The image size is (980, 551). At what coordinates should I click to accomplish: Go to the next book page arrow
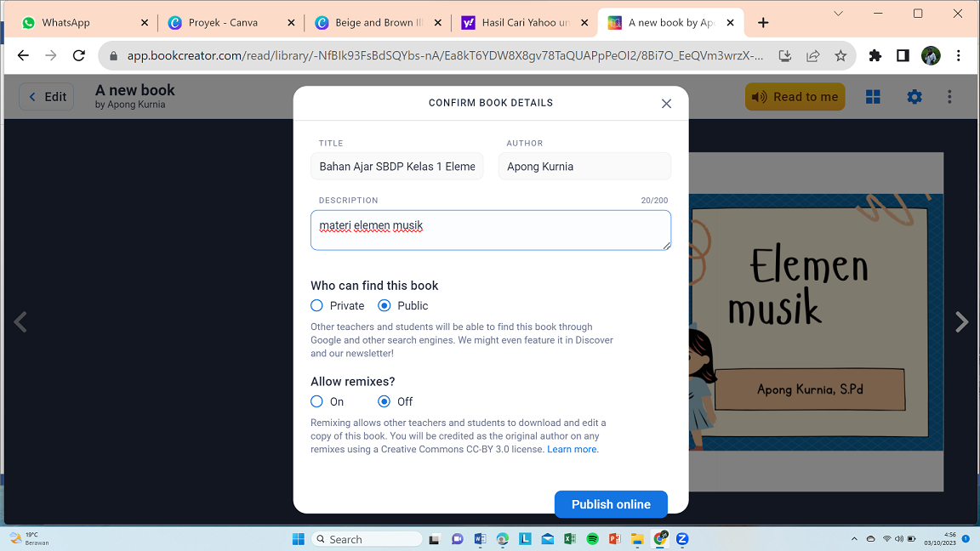961,322
